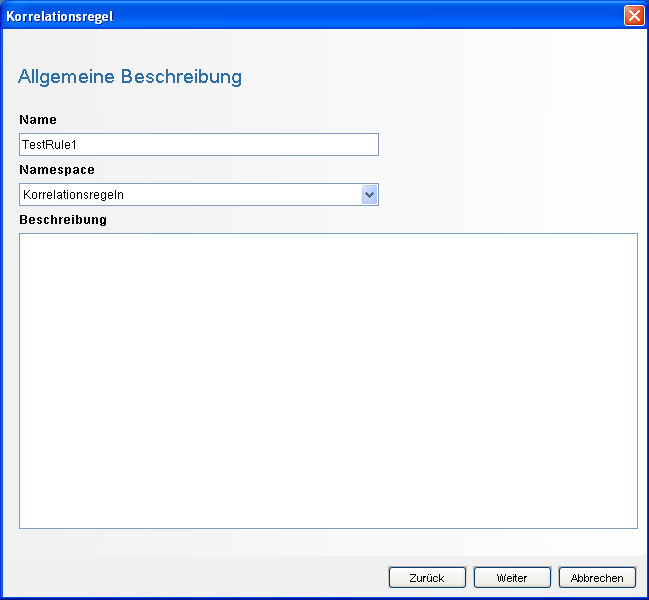Click inside the Beschreibung text area

[x=328, y=381]
